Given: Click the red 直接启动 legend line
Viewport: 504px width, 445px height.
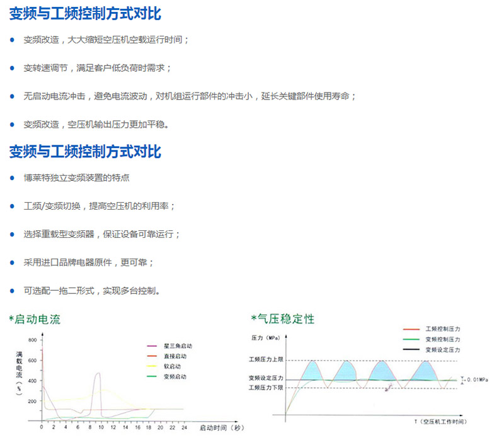Looking at the screenshot, I should pos(152,356).
